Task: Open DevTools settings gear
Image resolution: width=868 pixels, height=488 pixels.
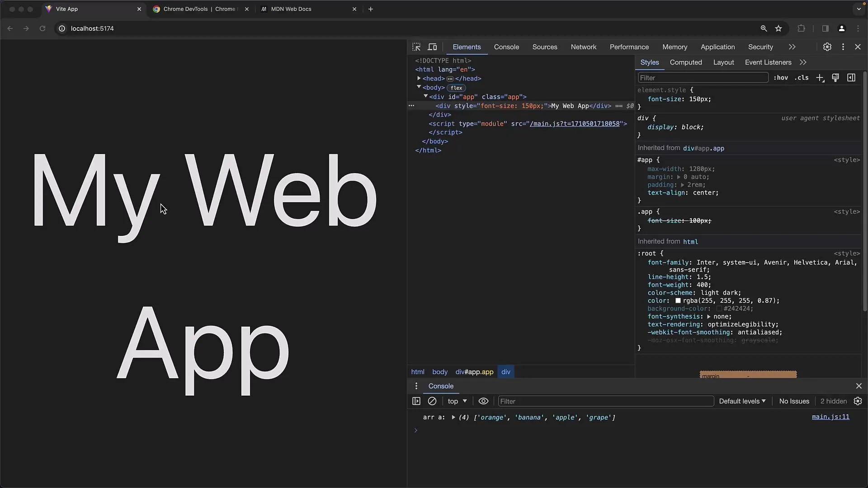Action: pos(827,47)
